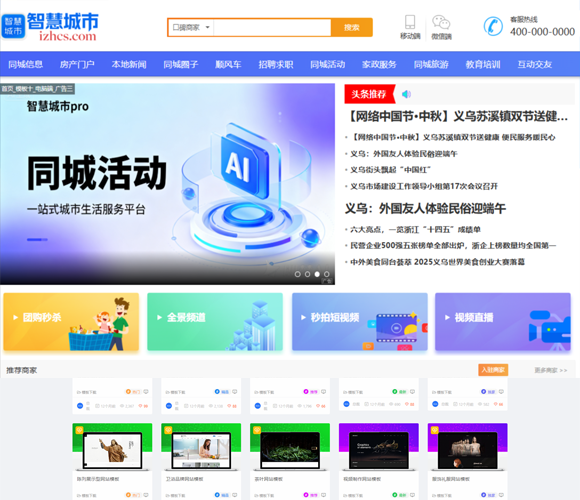Open the 更多商家 >> link

click(x=550, y=370)
